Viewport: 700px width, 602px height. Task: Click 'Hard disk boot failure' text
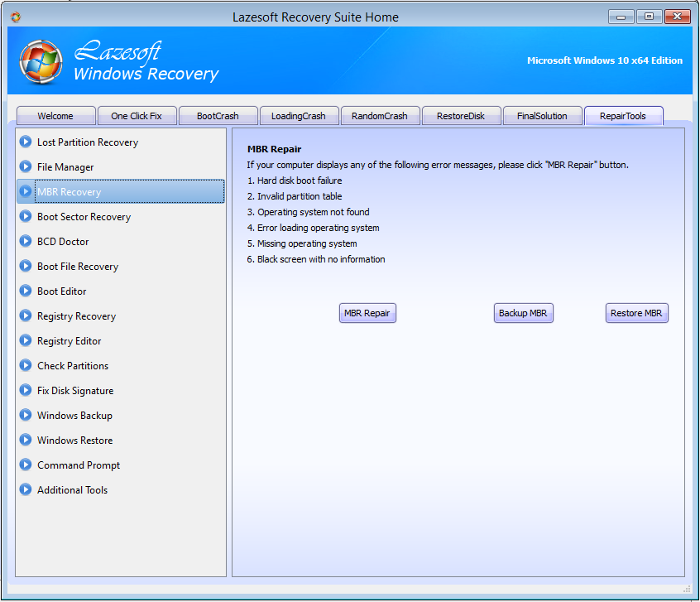click(x=300, y=181)
